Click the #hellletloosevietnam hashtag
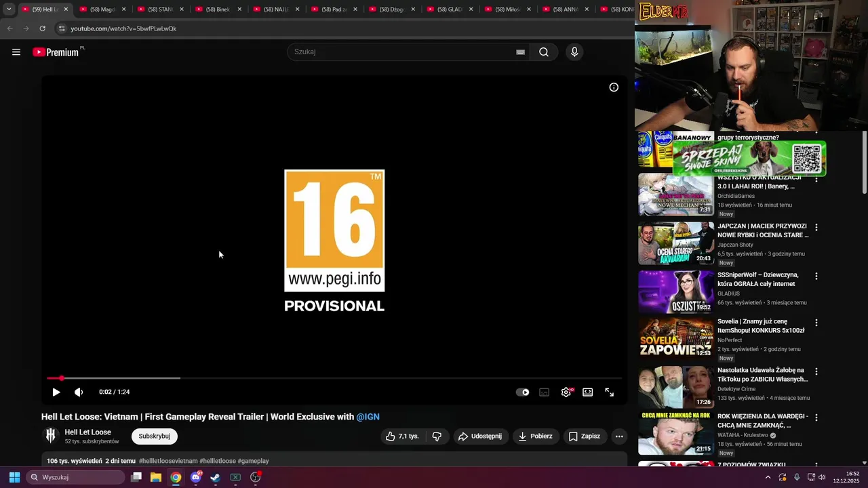 168,461
